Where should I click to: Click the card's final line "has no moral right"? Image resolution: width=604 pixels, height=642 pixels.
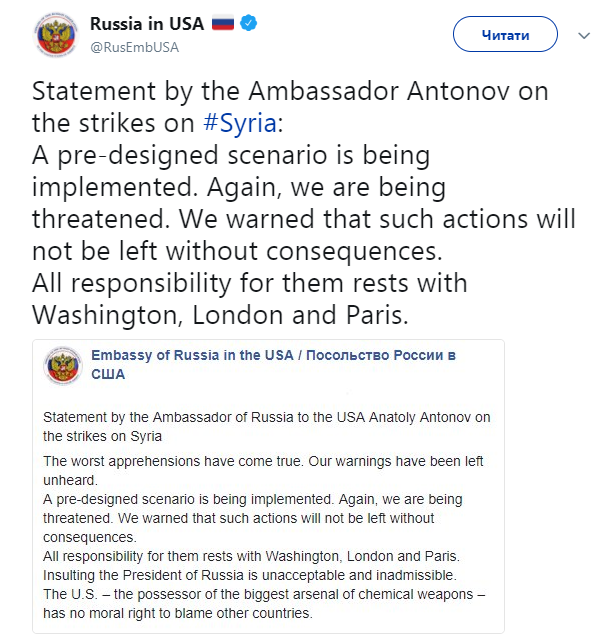coord(178,613)
